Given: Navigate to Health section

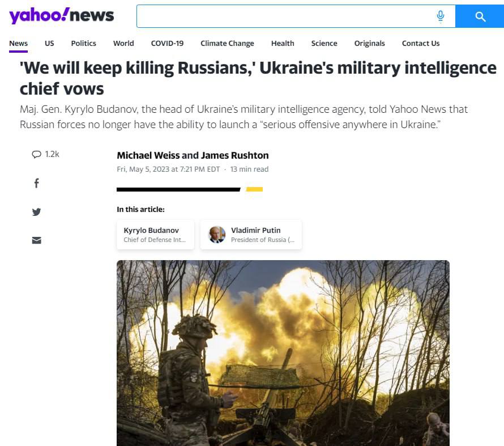Looking at the screenshot, I should pos(283,44).
